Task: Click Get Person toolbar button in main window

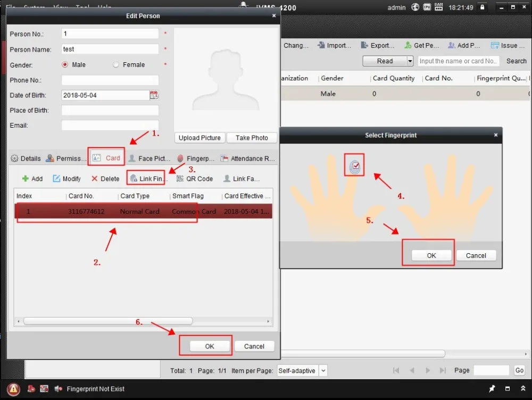Action: (421, 45)
